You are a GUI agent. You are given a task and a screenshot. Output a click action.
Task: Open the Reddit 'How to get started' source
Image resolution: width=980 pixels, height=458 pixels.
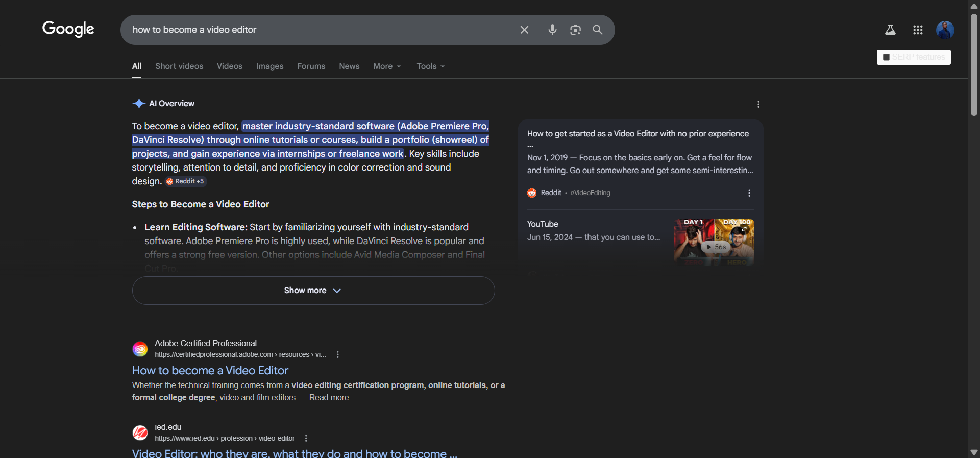(638, 134)
